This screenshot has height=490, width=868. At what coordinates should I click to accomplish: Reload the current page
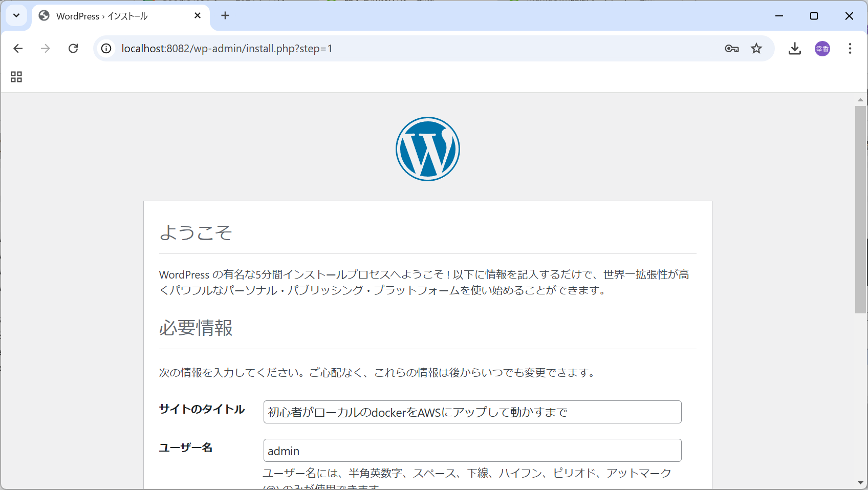[x=73, y=49]
